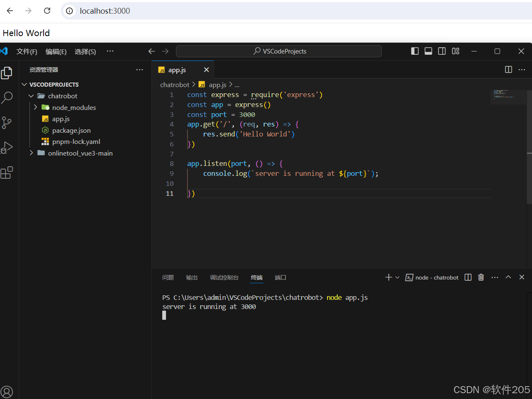Collapse the chatrobot folder

pyautogui.click(x=31, y=96)
